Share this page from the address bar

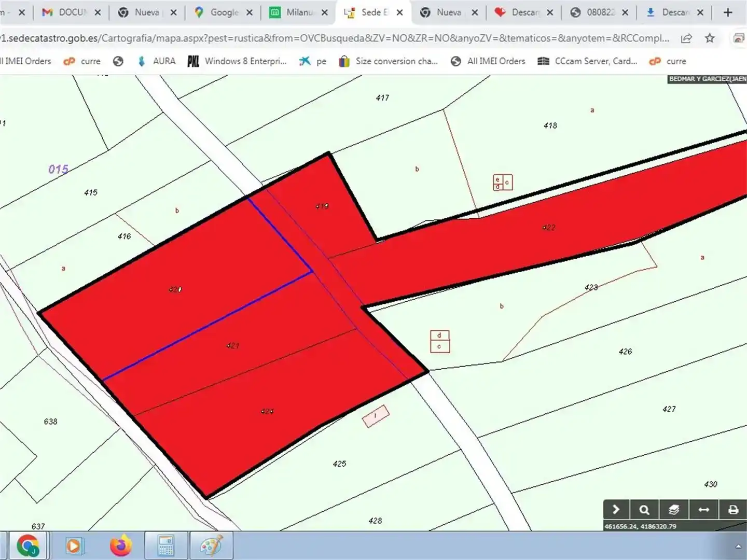point(686,38)
